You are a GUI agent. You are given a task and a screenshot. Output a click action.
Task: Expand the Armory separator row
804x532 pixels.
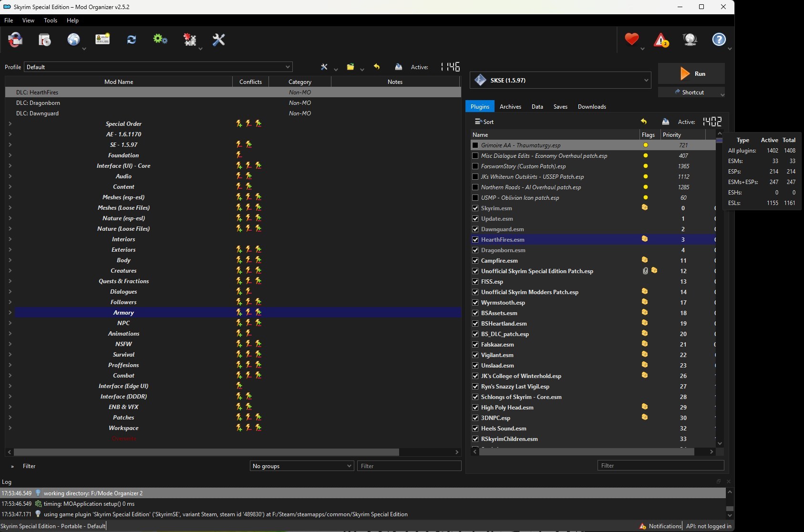tap(10, 312)
